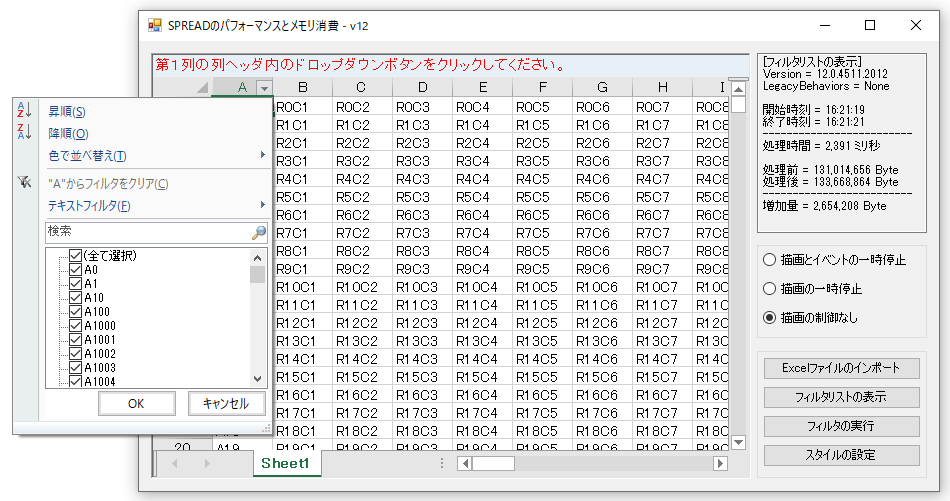Click grid horizontal scroll left arrow
The width and height of the screenshot is (950, 501).
(465, 463)
